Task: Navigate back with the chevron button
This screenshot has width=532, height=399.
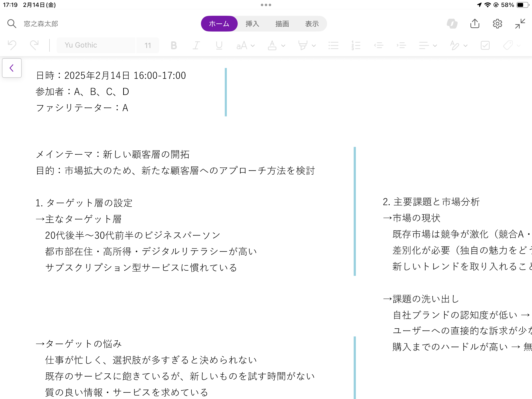Action: coord(12,68)
